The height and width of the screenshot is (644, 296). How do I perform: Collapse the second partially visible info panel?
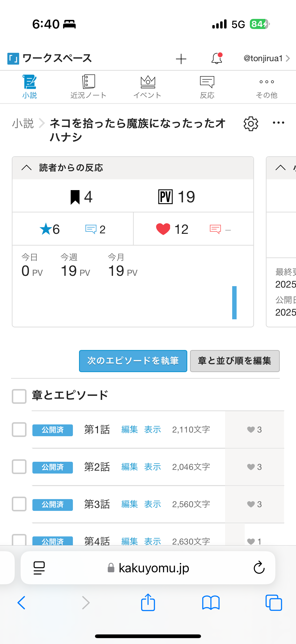click(281, 168)
